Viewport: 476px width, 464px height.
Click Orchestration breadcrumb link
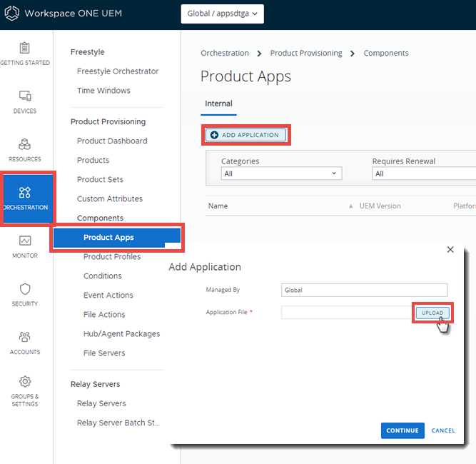[x=225, y=53]
